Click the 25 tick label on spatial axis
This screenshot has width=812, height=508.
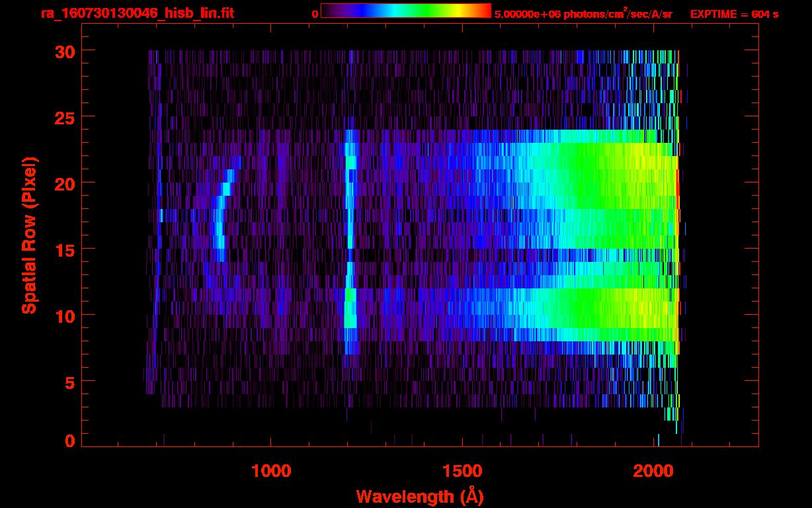click(63, 117)
